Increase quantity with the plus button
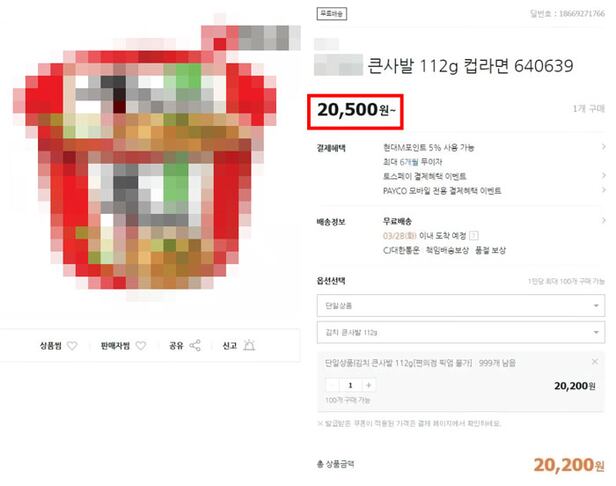Image resolution: width=616 pixels, height=486 pixels. [x=368, y=385]
